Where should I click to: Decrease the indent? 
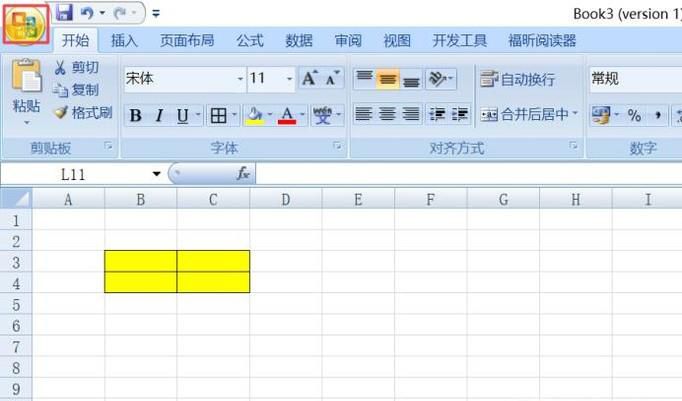[x=437, y=114]
